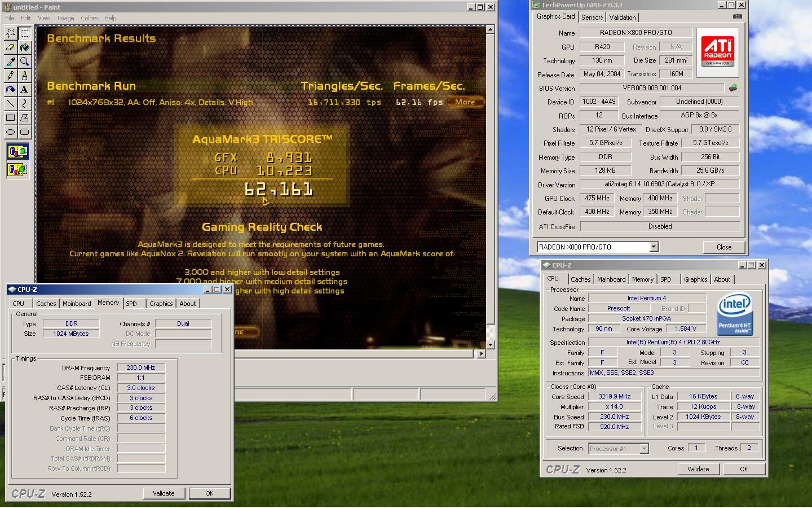
Task: Open the File menu in Paint
Action: point(10,18)
